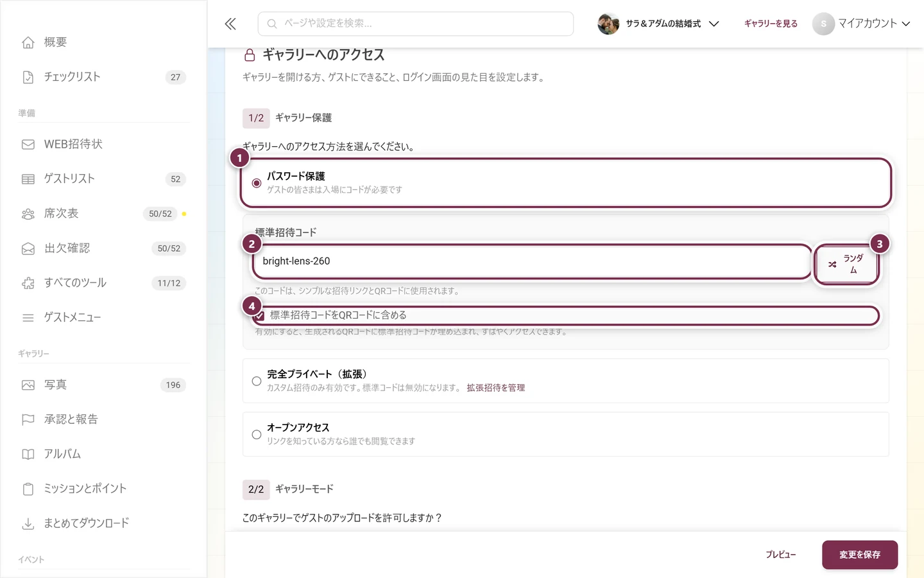The height and width of the screenshot is (578, 924).
Task: Click the 変更を保存 button
Action: pyautogui.click(x=860, y=555)
